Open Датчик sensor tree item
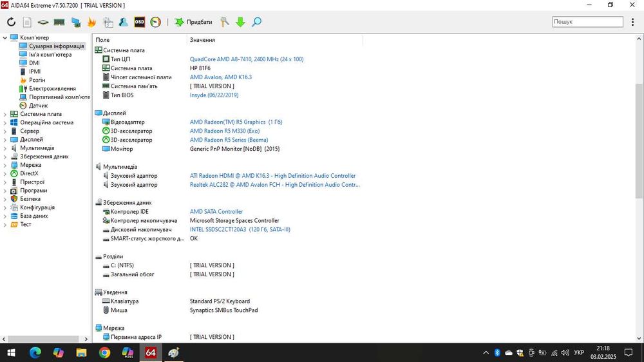 click(38, 105)
